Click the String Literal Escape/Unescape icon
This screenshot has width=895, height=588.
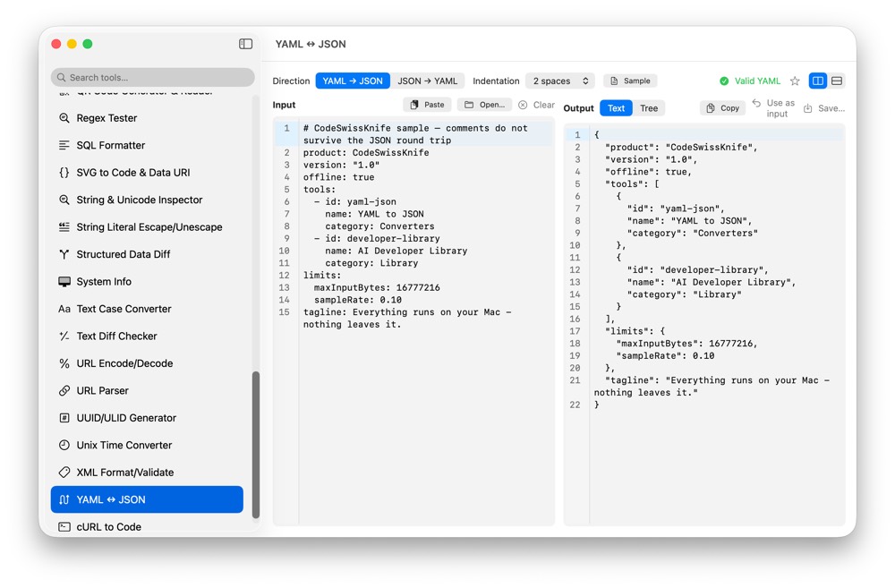(64, 226)
